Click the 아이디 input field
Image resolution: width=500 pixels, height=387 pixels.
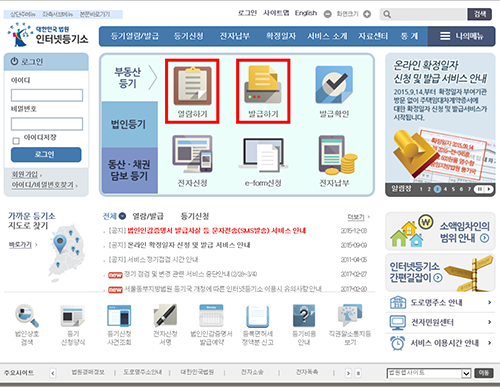47,95
